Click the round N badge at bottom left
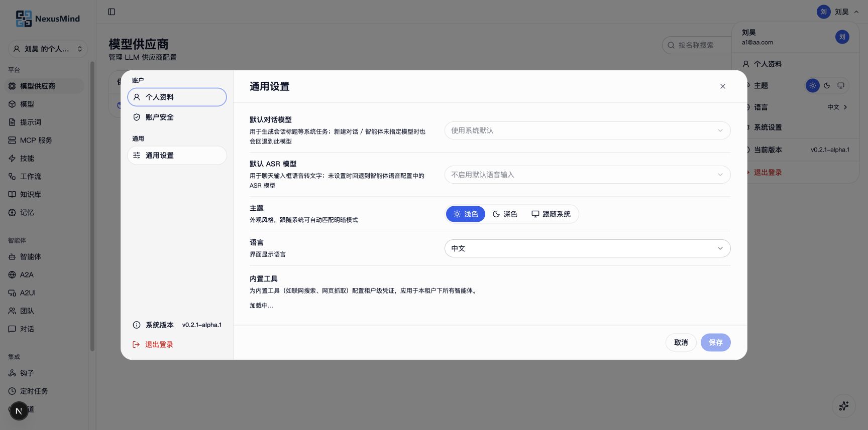Image resolution: width=868 pixels, height=430 pixels. 19,411
